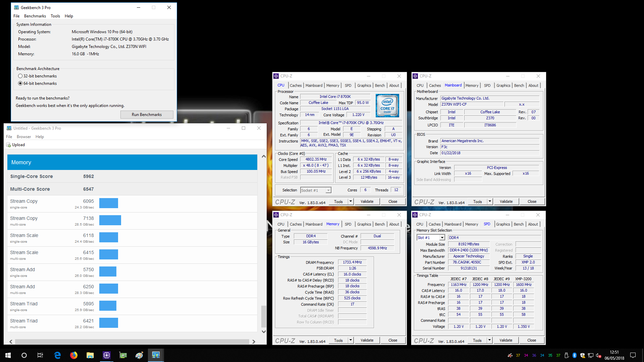Open the Memory tab in Mainboard window
The width and height of the screenshot is (644, 362).
(x=472, y=85)
